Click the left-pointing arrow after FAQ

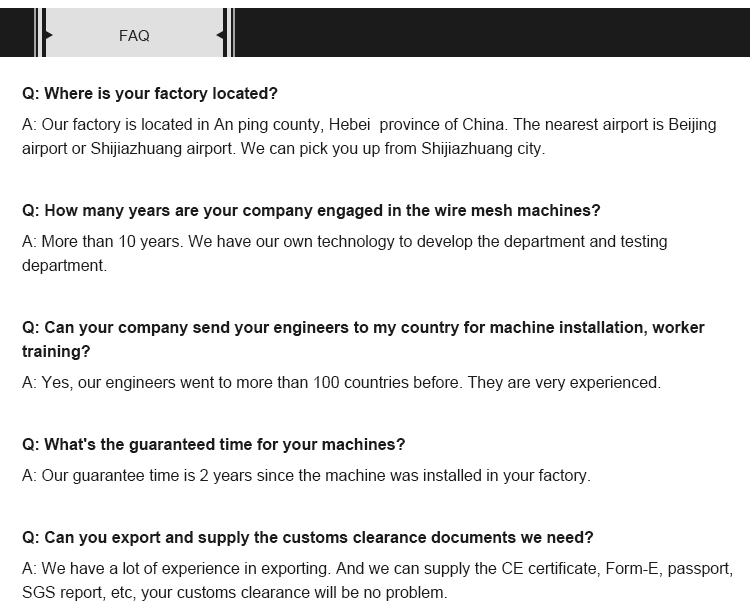click(221, 35)
